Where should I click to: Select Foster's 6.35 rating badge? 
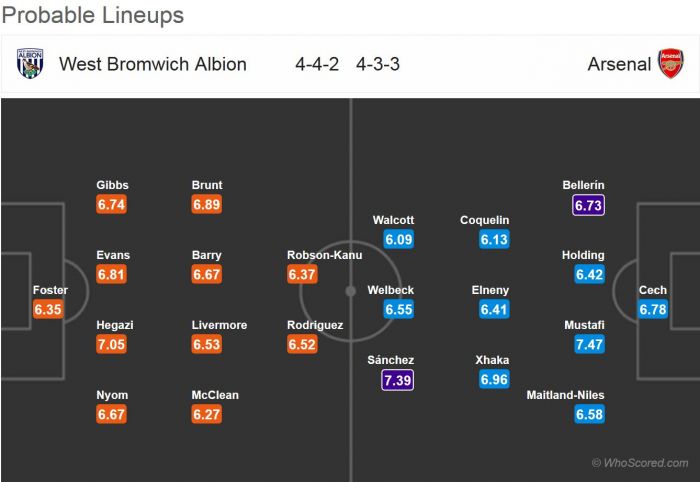[48, 310]
